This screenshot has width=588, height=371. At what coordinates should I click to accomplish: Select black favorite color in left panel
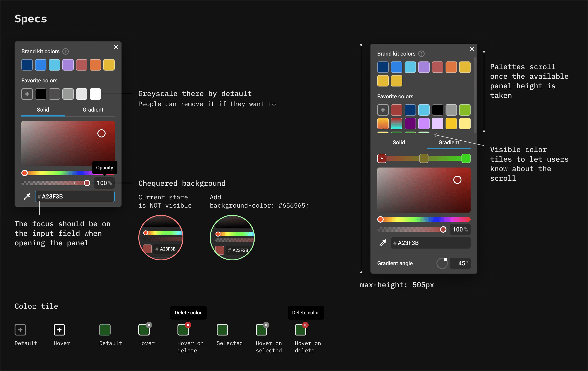(x=41, y=94)
